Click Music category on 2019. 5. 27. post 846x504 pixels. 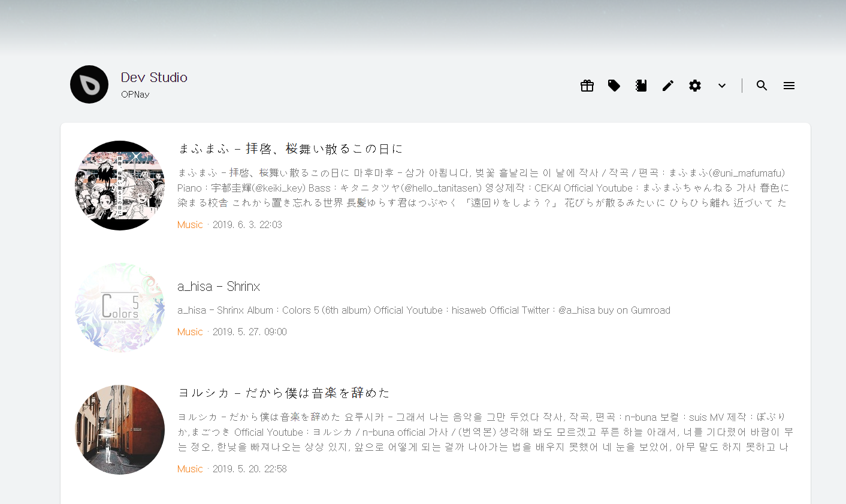(x=190, y=332)
